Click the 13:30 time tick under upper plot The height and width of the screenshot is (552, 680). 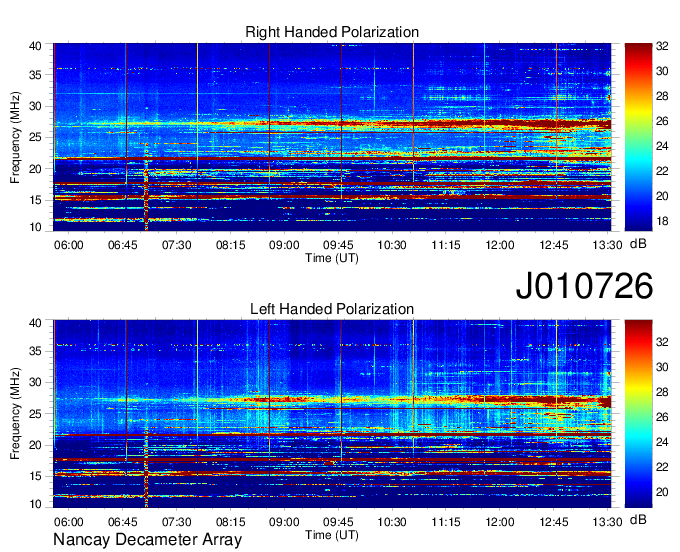pyautogui.click(x=608, y=245)
